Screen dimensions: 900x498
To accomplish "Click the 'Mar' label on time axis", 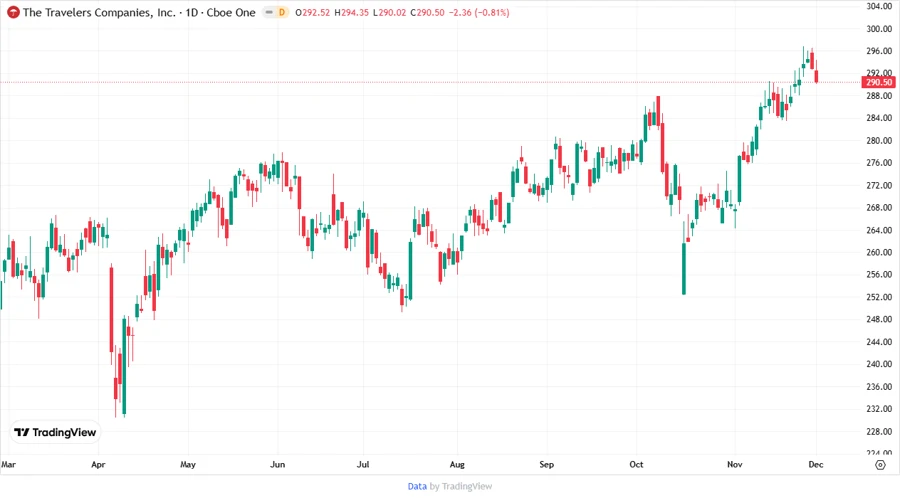I will (9, 464).
